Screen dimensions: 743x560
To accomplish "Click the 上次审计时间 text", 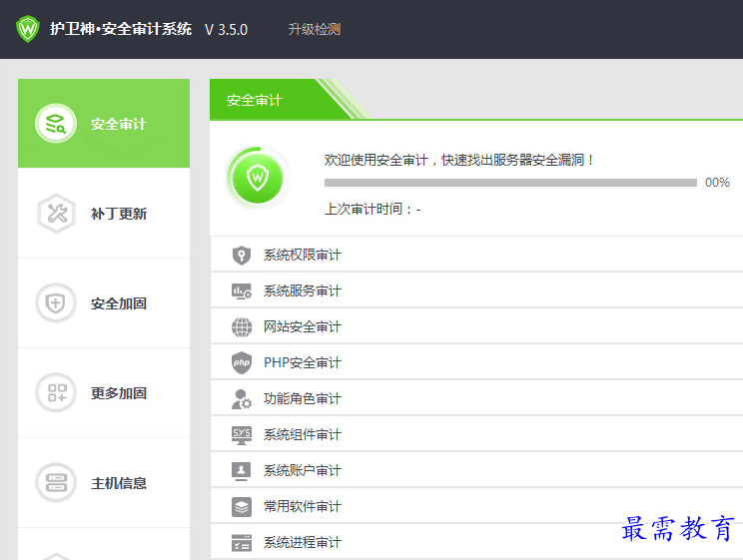I will tap(372, 209).
